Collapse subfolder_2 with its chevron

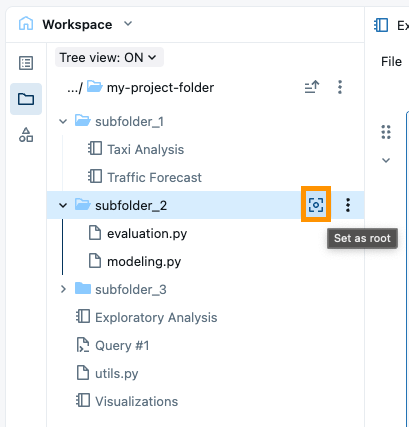[x=63, y=205]
